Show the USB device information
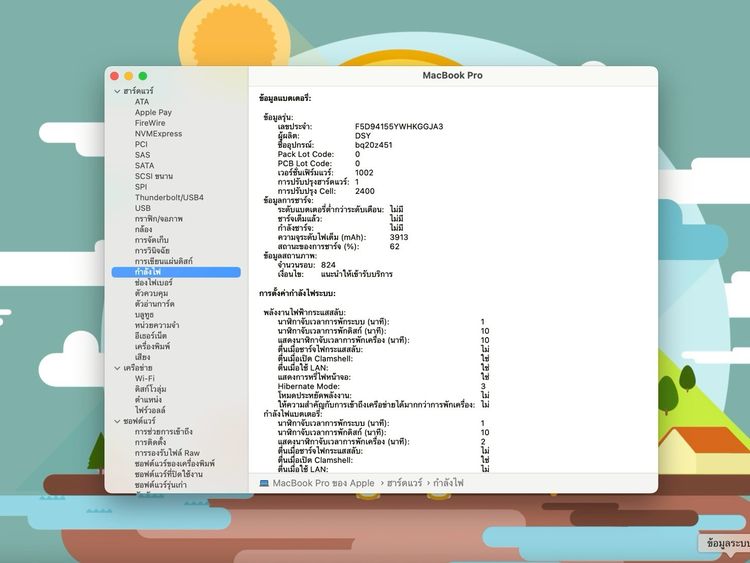The width and height of the screenshot is (750, 563). click(143, 208)
